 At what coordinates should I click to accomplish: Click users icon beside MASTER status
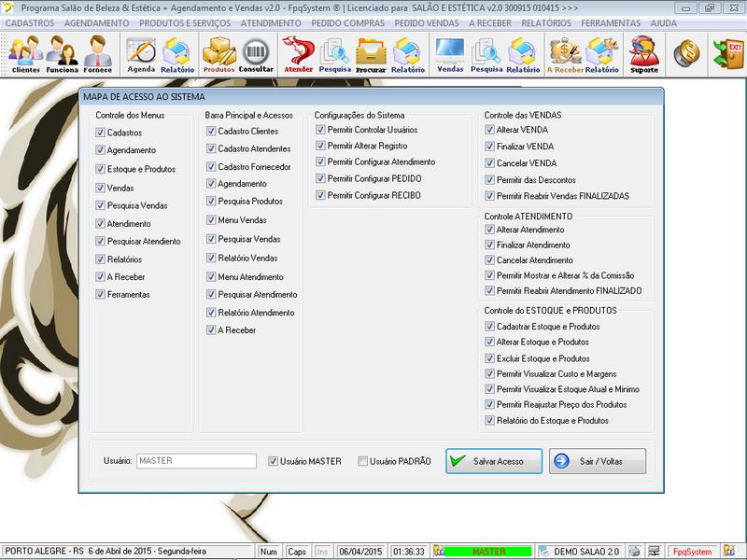[x=438, y=552]
